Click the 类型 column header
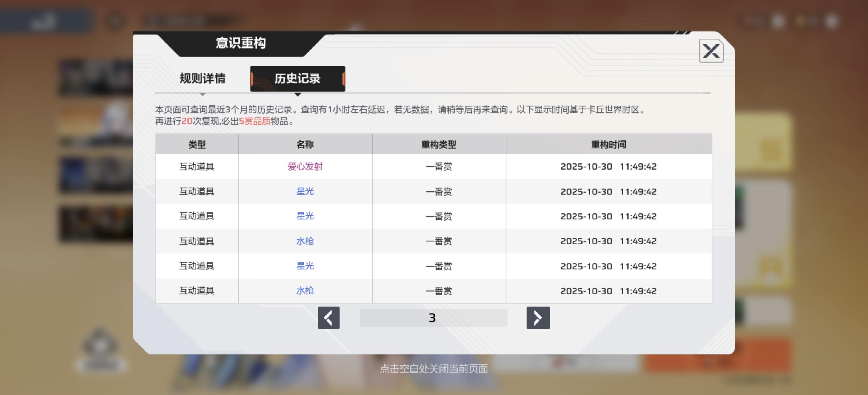 pyautogui.click(x=197, y=144)
